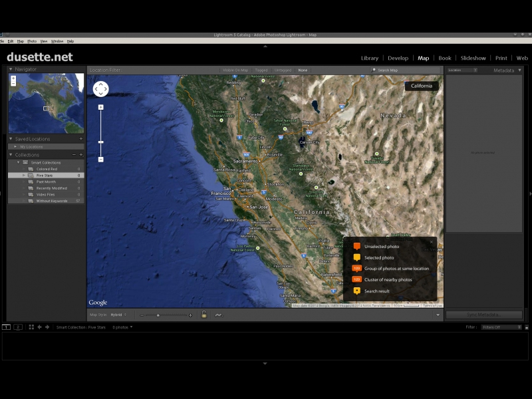The image size is (532, 399).
Task: Zoom in with the map plus button
Action: pyautogui.click(x=101, y=107)
